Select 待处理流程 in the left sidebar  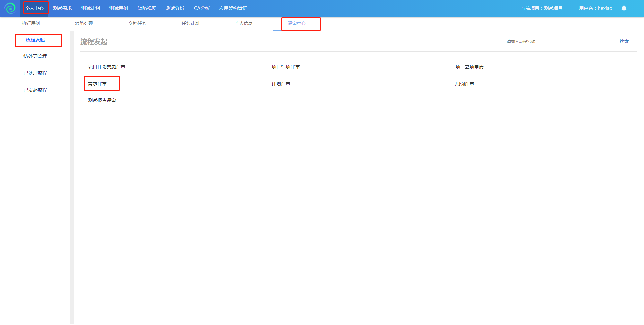point(35,56)
